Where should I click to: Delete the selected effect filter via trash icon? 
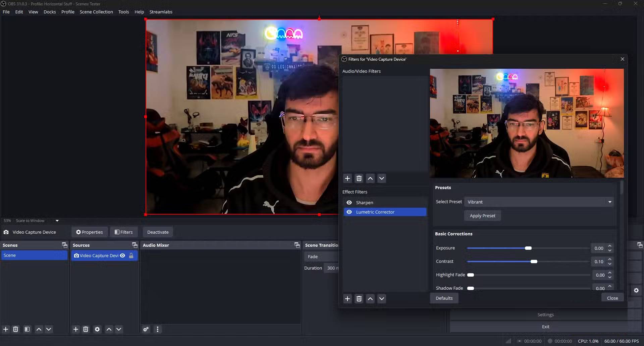pyautogui.click(x=359, y=299)
